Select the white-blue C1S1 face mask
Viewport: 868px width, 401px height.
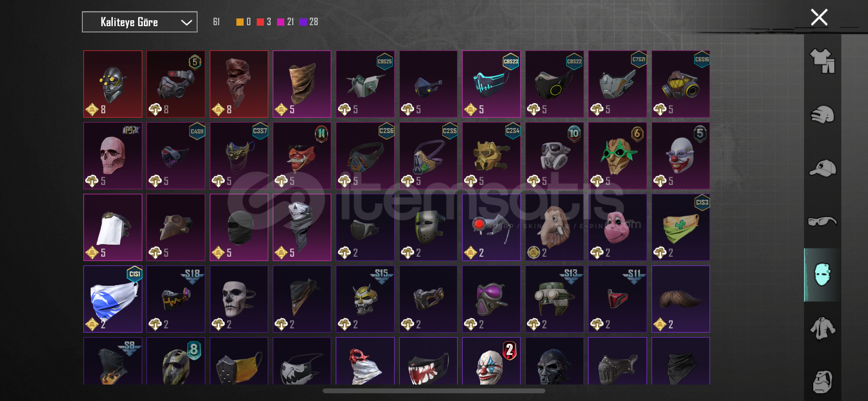click(113, 299)
